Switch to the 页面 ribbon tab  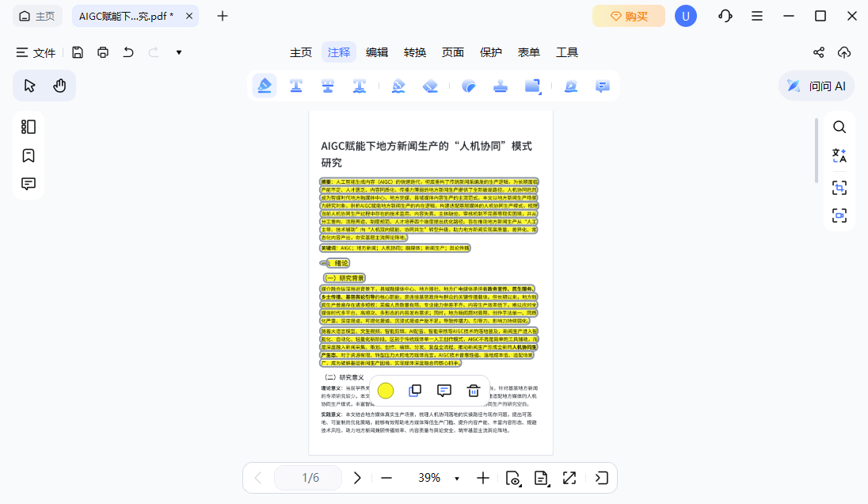point(453,52)
